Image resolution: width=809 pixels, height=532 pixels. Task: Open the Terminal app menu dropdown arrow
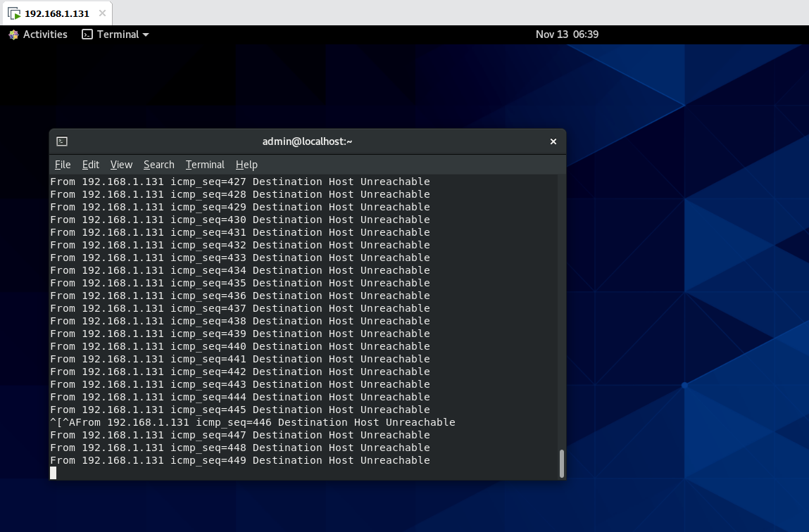[x=146, y=34]
